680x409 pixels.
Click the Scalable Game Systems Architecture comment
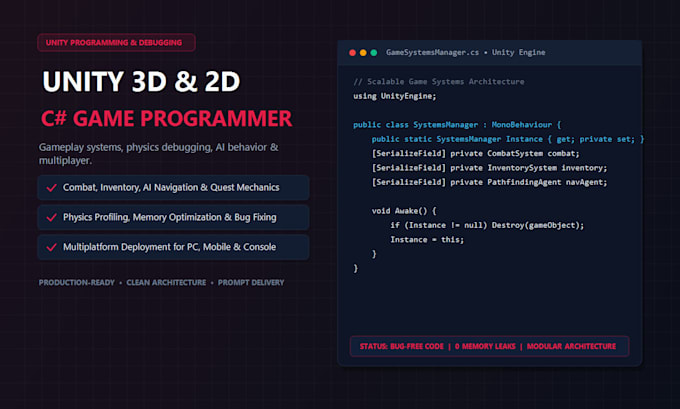click(438, 82)
